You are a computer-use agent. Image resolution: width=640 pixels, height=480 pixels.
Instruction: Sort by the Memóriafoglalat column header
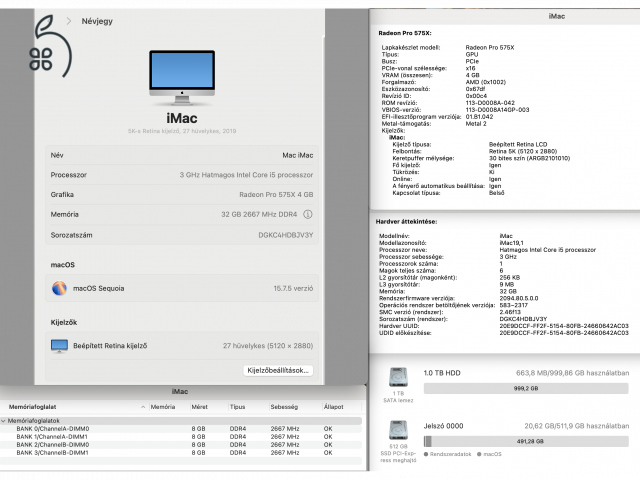33,407
